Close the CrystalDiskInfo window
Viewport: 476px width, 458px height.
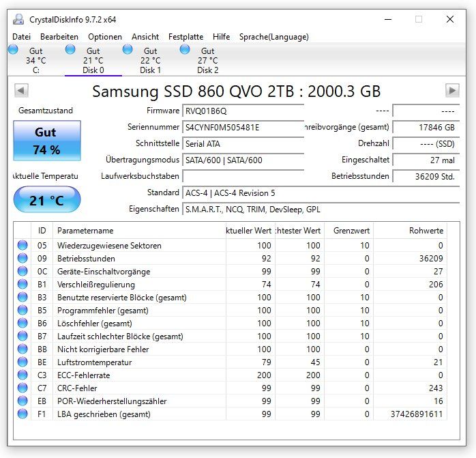pos(450,19)
